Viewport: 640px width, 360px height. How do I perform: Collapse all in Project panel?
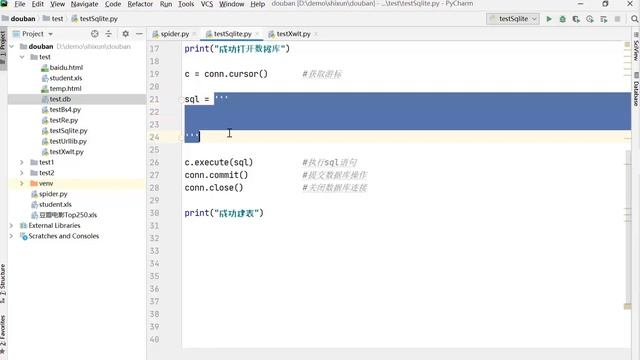pyautogui.click(x=109, y=34)
